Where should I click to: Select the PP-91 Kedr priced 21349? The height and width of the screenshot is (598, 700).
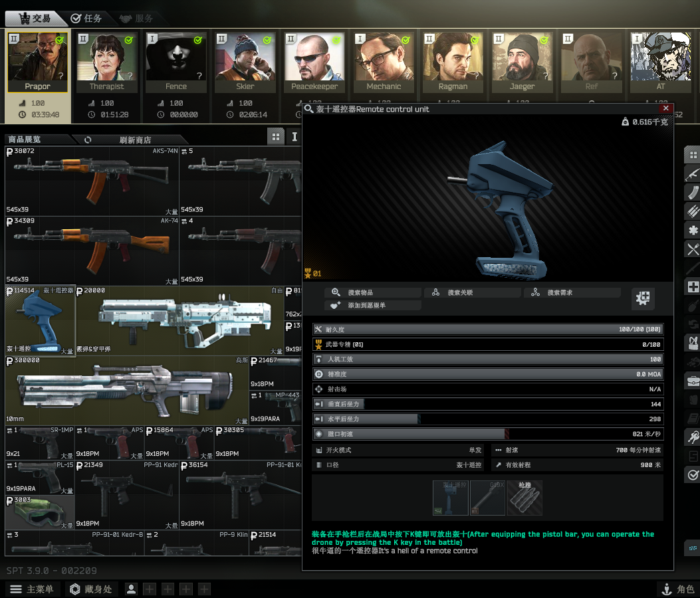pos(127,495)
